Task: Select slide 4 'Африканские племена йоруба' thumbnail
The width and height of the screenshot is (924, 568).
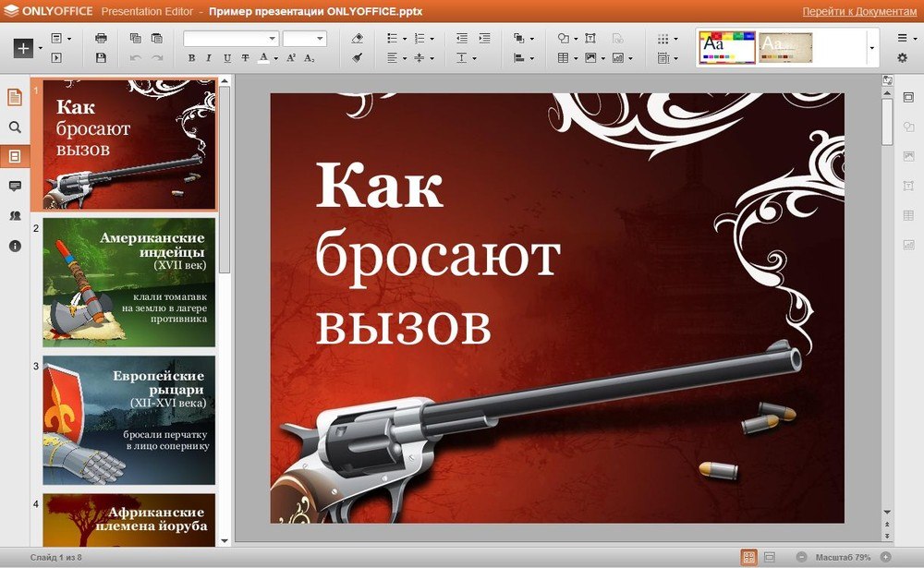Action: coord(129,520)
